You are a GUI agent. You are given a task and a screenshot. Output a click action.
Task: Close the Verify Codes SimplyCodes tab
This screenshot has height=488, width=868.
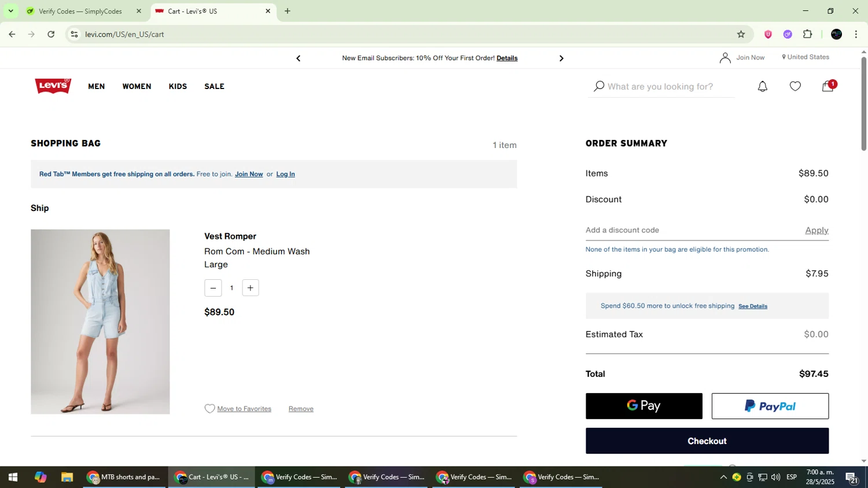pos(139,11)
